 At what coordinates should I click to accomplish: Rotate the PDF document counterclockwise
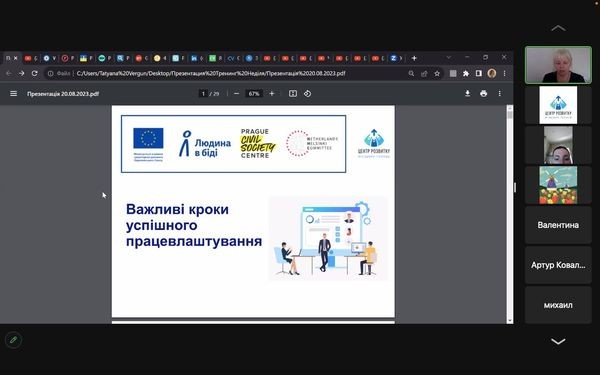(x=307, y=93)
